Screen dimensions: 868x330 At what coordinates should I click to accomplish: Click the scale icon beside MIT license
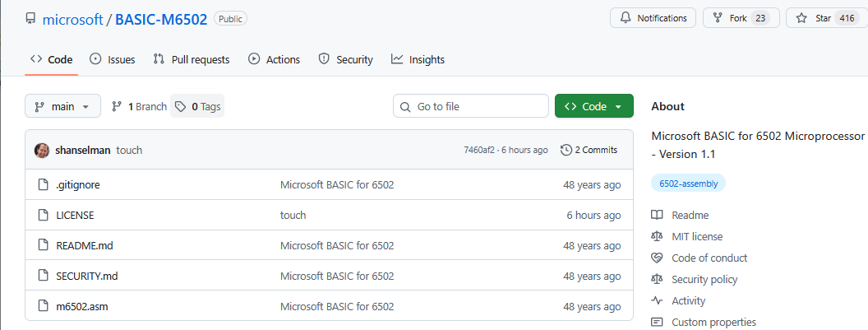657,236
